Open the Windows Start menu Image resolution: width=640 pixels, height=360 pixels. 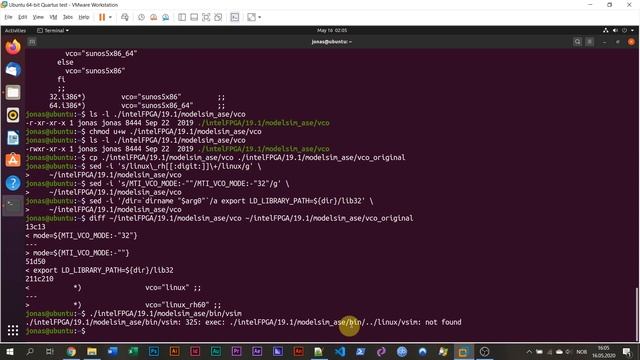pyautogui.click(x=9, y=351)
